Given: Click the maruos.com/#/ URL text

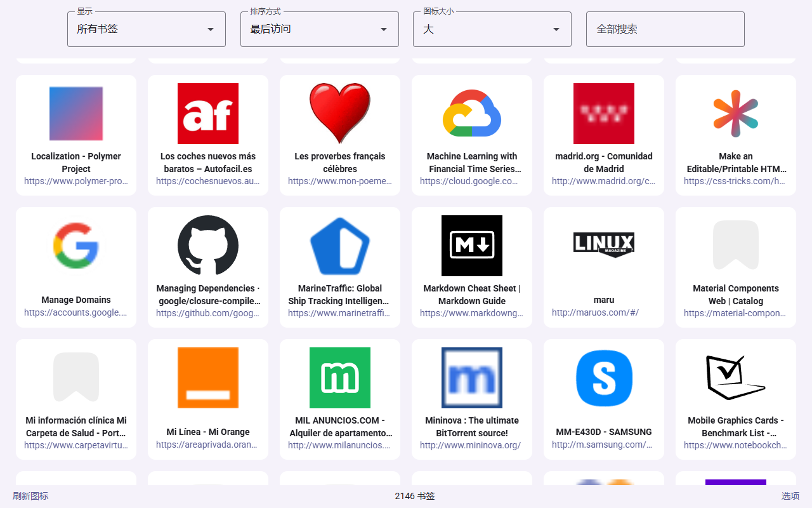Looking at the screenshot, I should (x=595, y=313).
